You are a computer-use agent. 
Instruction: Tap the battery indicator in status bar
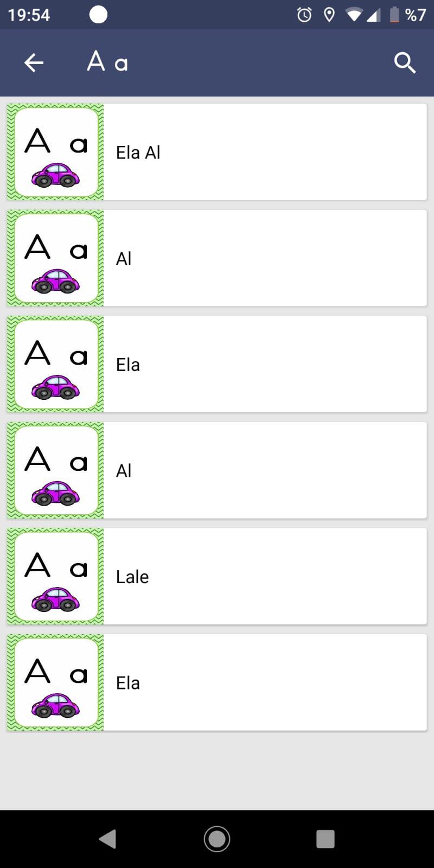click(x=394, y=15)
